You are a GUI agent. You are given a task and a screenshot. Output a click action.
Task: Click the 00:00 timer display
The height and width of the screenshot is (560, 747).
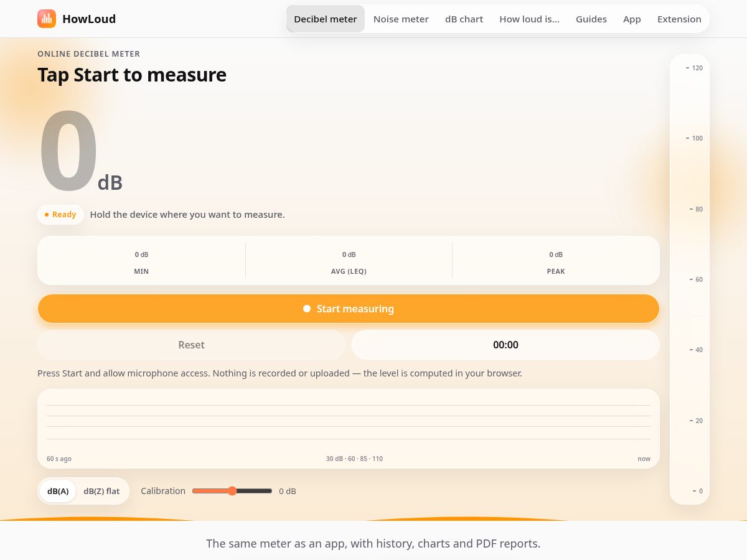[x=505, y=345]
